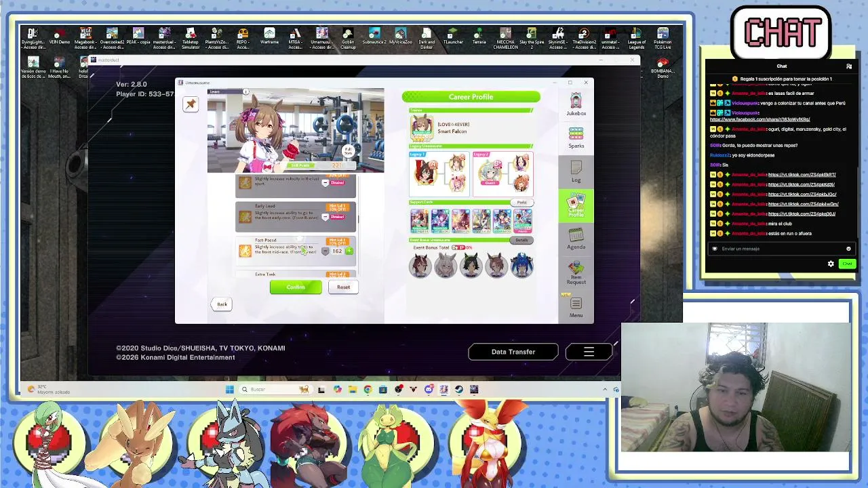Viewport: 868px width, 488px height.
Task: Open Warframe desktop shortcut
Action: 269,36
